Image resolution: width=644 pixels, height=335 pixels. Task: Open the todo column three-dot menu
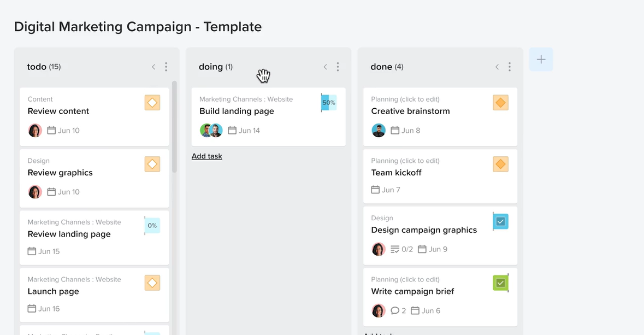tap(166, 67)
